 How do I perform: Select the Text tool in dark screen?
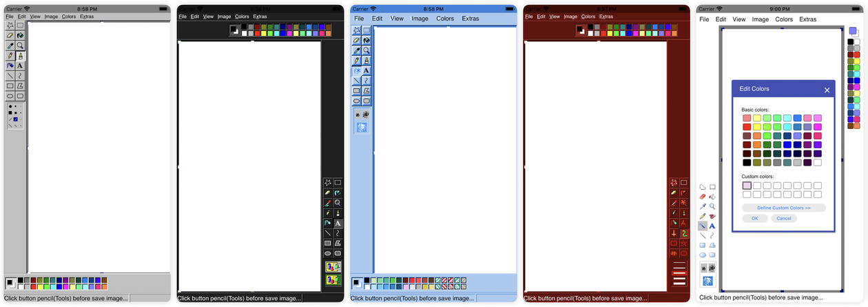338,223
